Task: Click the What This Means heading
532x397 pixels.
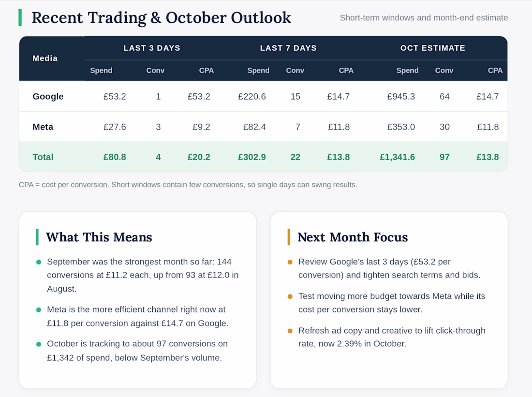Action: click(x=99, y=237)
